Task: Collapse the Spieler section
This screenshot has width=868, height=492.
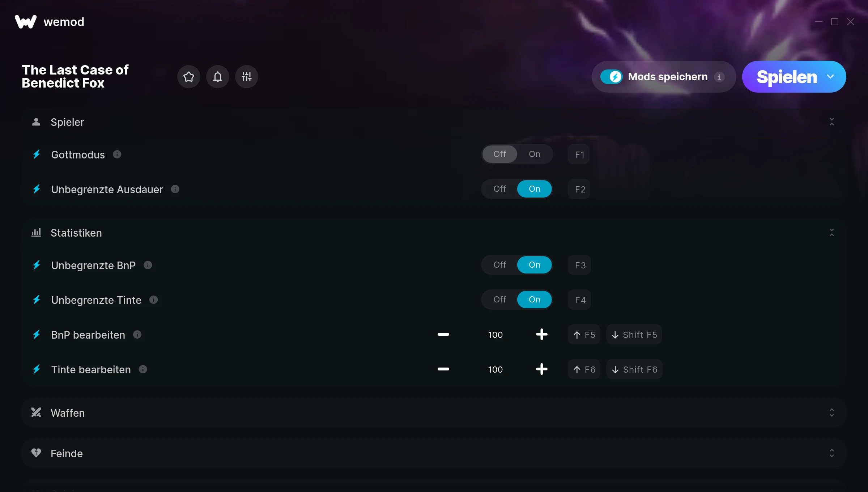Action: [831, 122]
